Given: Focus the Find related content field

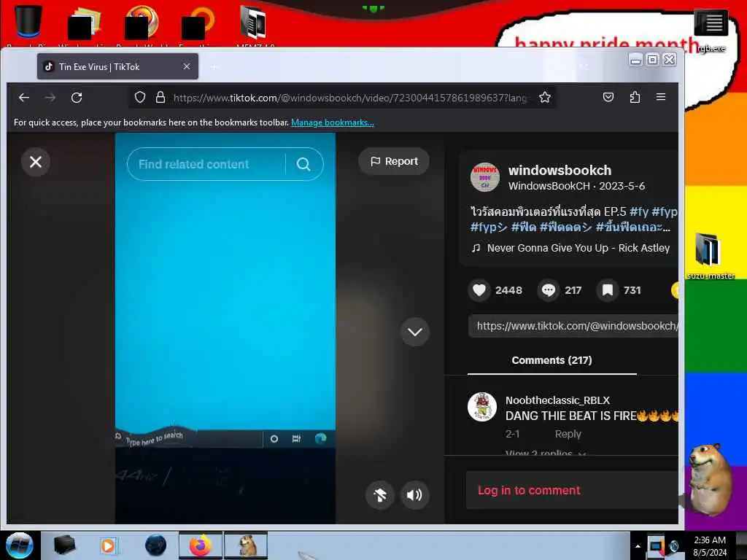Looking at the screenshot, I should (206, 164).
